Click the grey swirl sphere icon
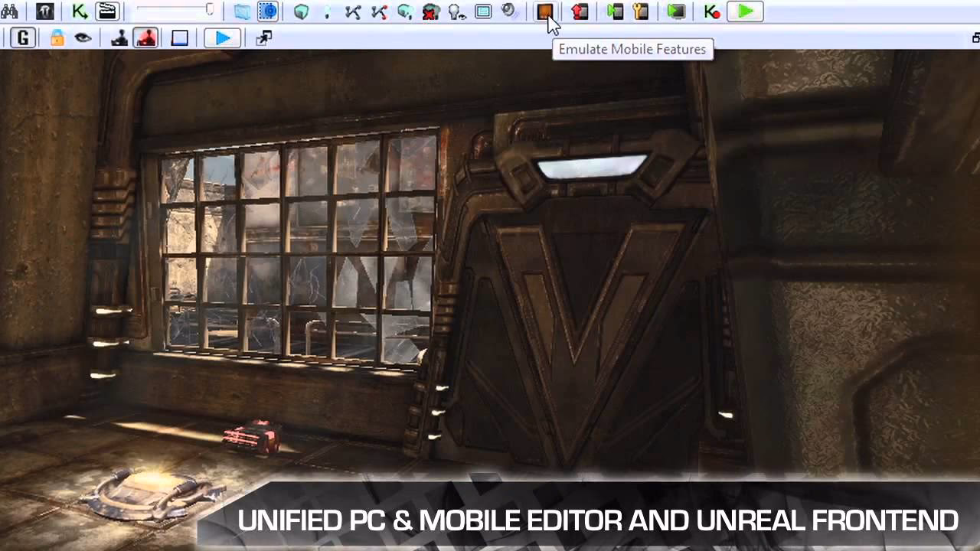 tap(508, 11)
